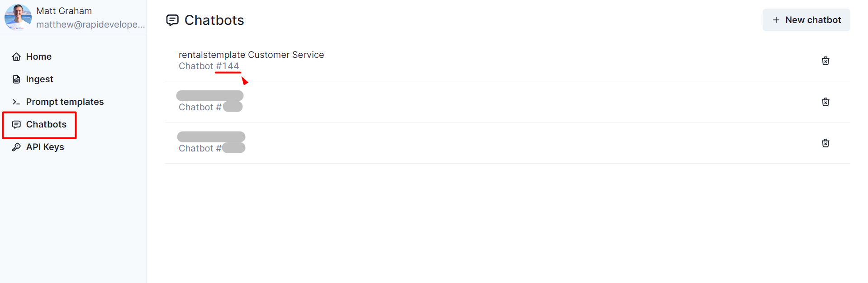Click the plus icon in New chatbot
Screen dimensions: 868x283
point(776,20)
